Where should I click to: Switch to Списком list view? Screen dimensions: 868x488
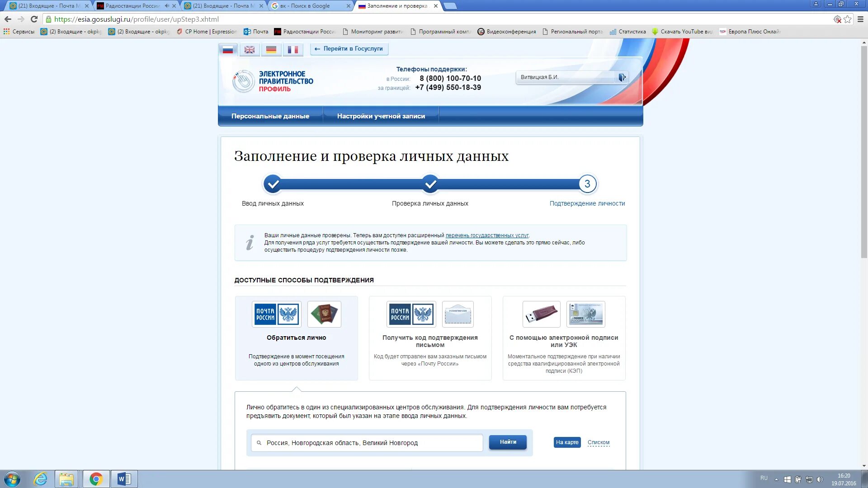[x=599, y=442]
